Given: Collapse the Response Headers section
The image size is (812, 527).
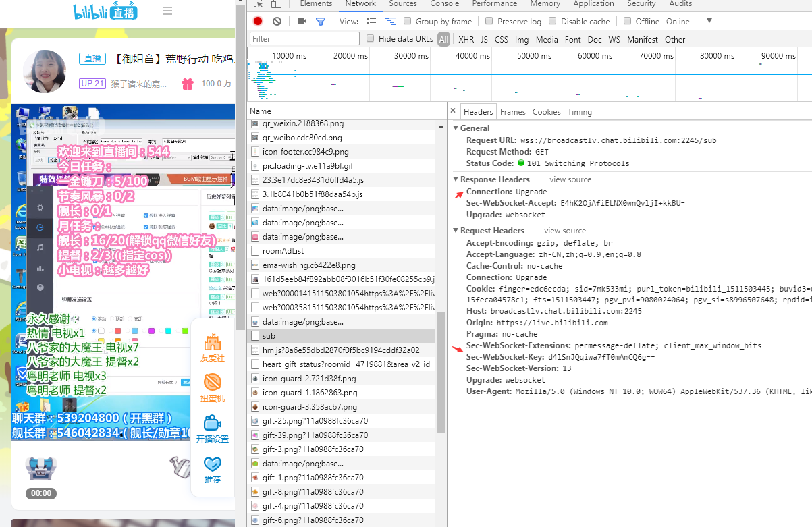Looking at the screenshot, I should click(x=456, y=179).
